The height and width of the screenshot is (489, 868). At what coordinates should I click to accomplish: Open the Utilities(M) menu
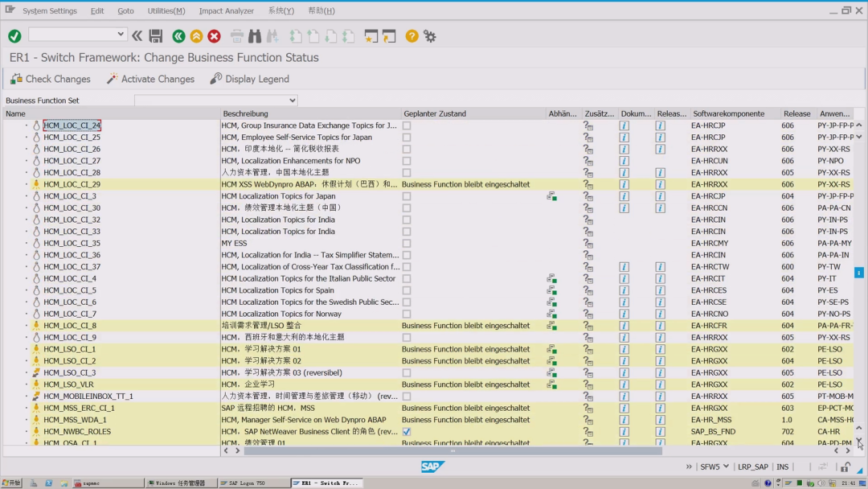(x=166, y=10)
